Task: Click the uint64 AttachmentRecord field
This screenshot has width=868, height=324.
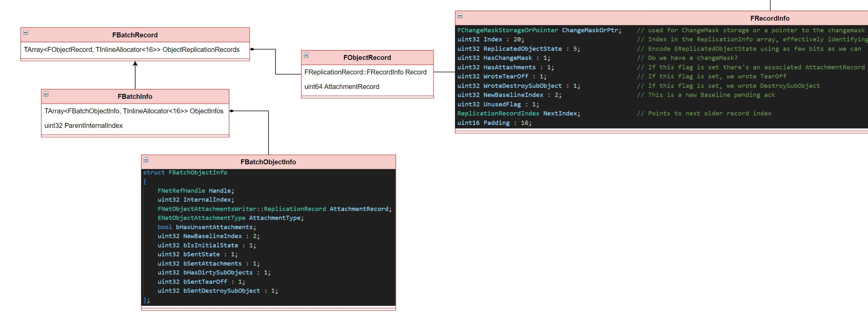Action: pyautogui.click(x=342, y=87)
